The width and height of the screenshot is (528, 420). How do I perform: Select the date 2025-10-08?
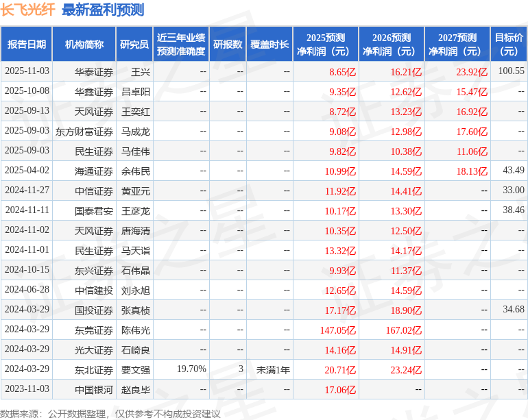pyautogui.click(x=27, y=91)
